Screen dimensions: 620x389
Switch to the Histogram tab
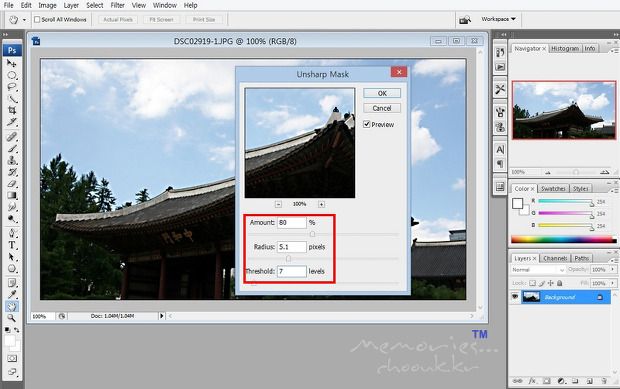[565, 48]
